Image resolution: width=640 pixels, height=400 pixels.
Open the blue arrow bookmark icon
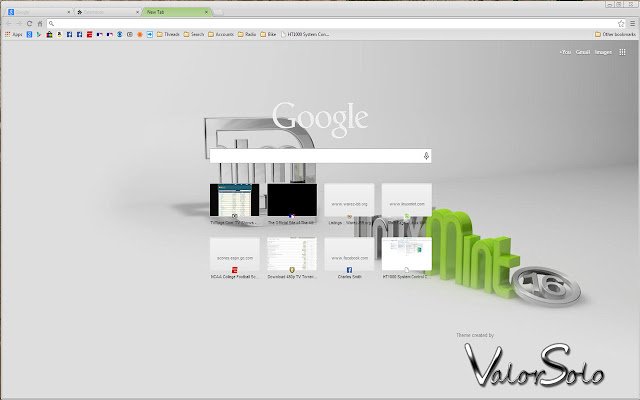(150, 35)
